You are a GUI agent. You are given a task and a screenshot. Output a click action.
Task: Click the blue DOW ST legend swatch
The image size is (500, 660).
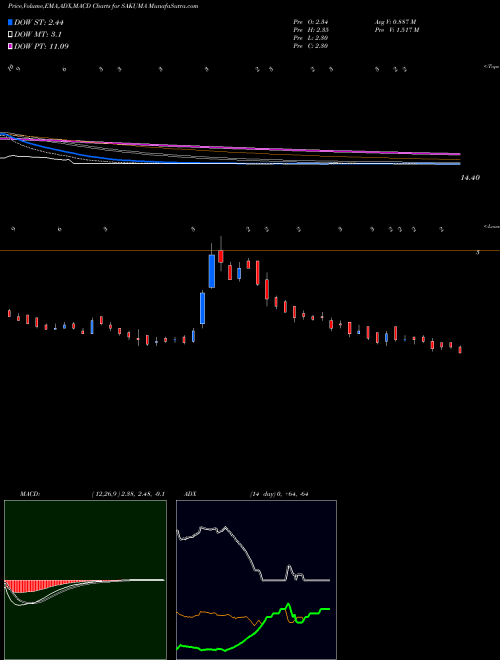tap(10, 22)
